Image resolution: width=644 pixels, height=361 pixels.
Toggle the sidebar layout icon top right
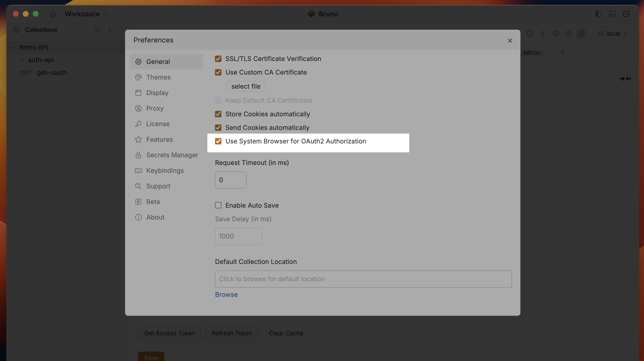point(599,14)
